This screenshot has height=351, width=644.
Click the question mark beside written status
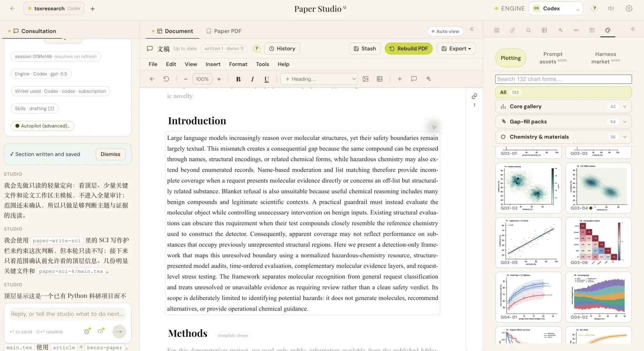coord(257,49)
